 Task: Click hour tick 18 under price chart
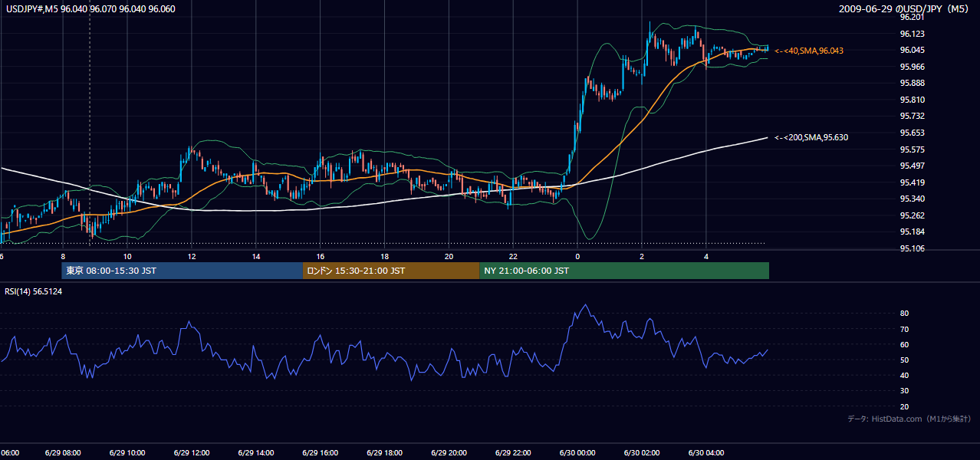click(384, 256)
